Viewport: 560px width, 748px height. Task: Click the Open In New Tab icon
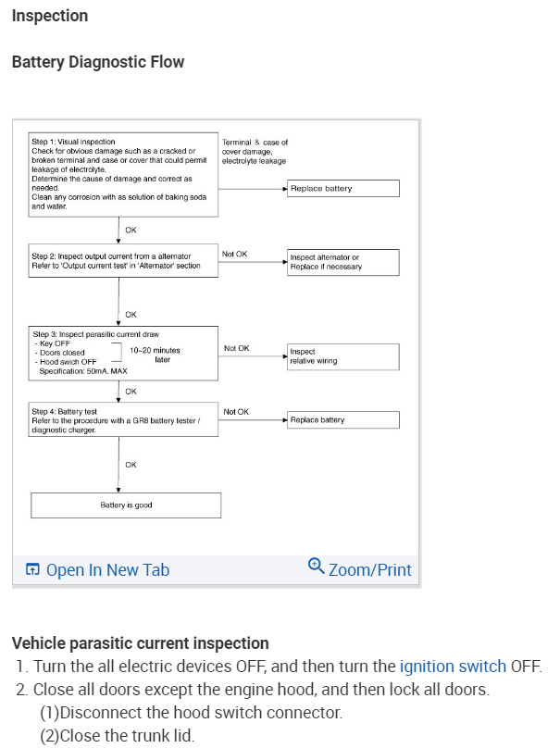click(32, 569)
